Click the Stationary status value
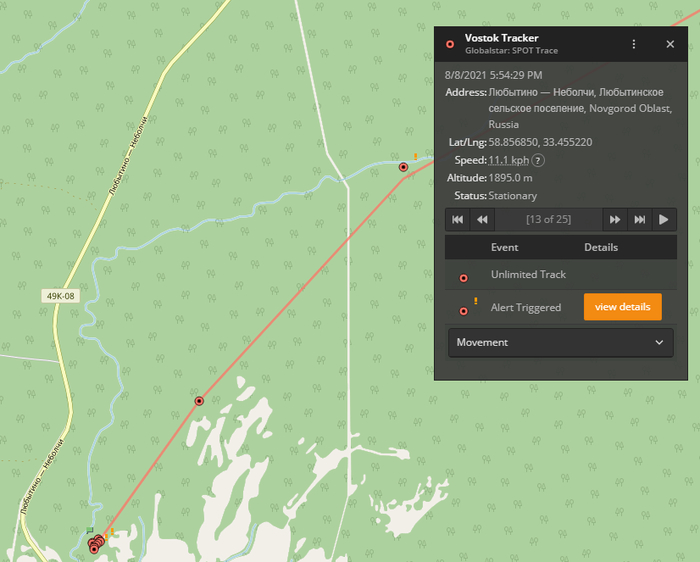 (512, 196)
